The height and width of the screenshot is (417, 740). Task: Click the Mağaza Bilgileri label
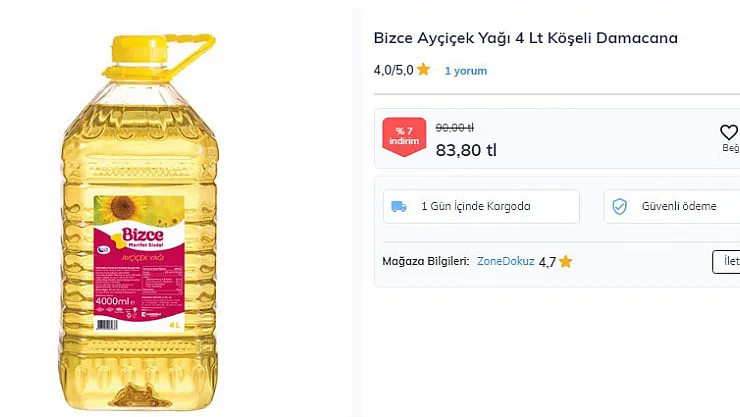(426, 261)
